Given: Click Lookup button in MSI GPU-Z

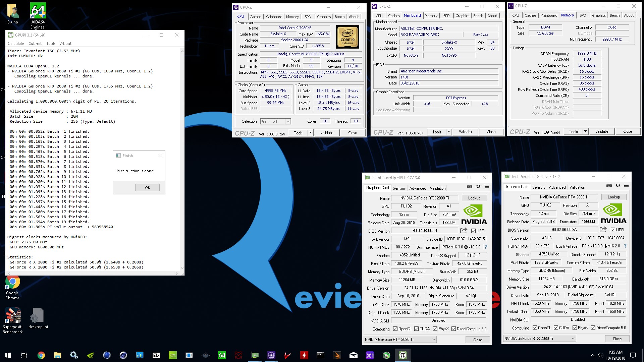Looking at the screenshot, I should click(474, 198).
